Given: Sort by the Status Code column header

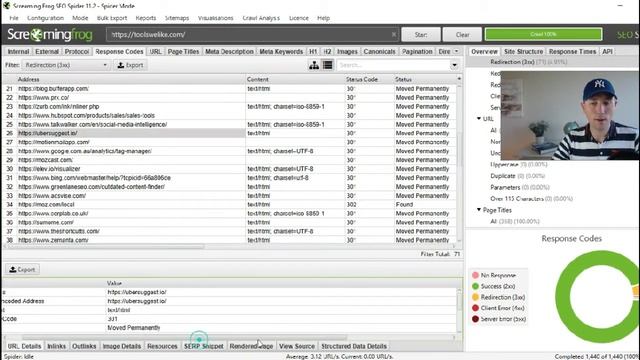Looking at the screenshot, I should pyautogui.click(x=369, y=79).
